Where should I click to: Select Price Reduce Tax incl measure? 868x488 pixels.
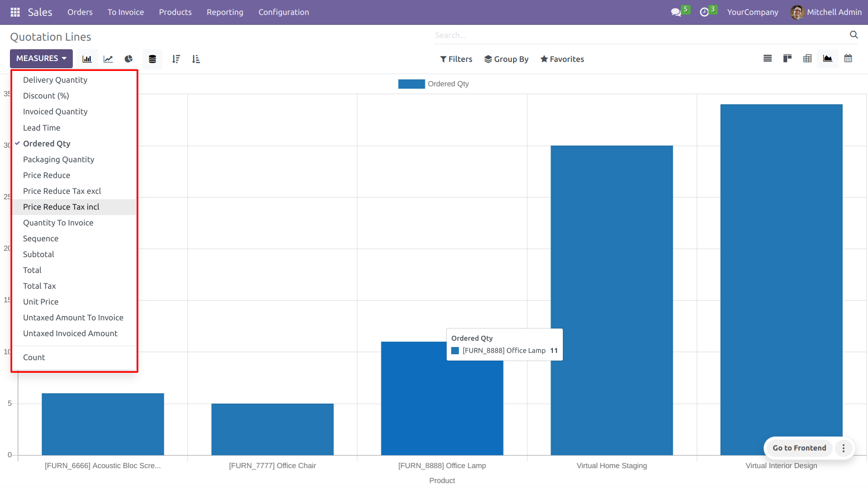(61, 207)
